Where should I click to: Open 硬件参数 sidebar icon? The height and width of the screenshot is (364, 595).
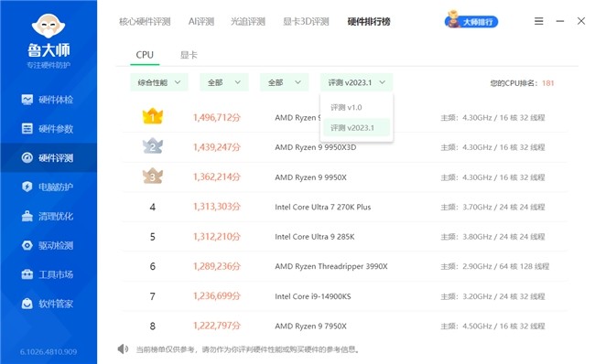(27, 129)
